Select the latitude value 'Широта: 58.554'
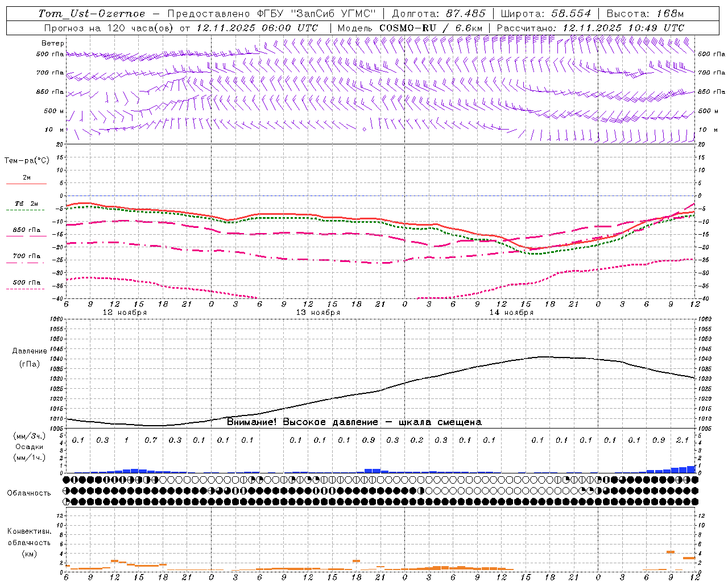728x582 pixels. (x=546, y=14)
